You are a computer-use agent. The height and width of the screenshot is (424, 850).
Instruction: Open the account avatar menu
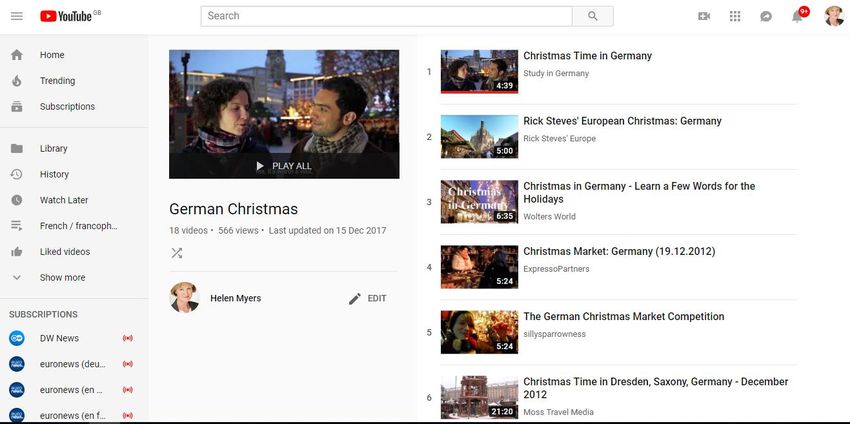[834, 16]
